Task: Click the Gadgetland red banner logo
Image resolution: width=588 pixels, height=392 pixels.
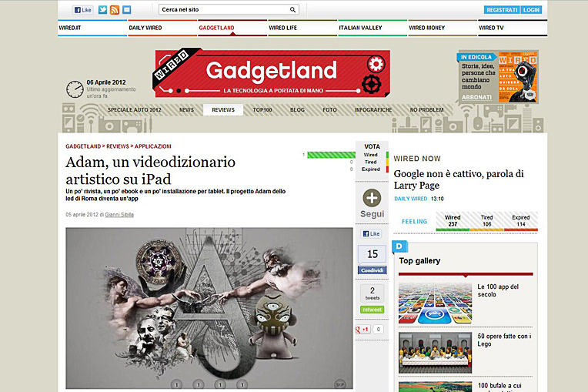Action: click(271, 72)
